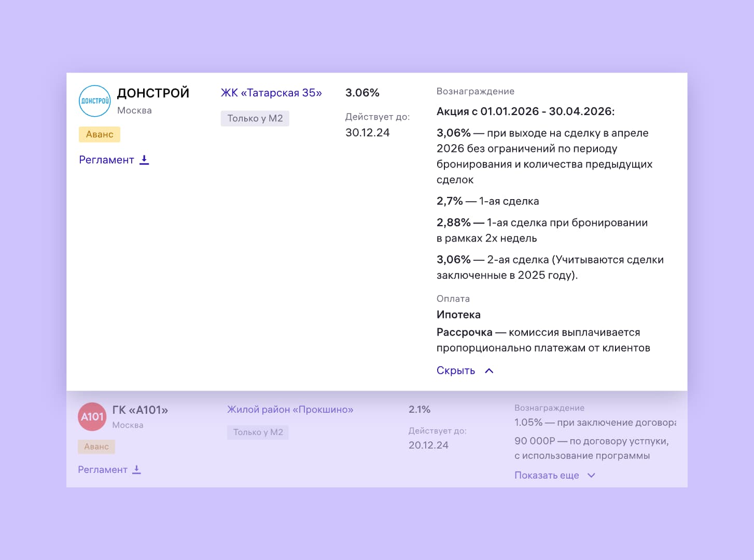Click the 2,7% — 1-ая сделка line

pyautogui.click(x=488, y=201)
